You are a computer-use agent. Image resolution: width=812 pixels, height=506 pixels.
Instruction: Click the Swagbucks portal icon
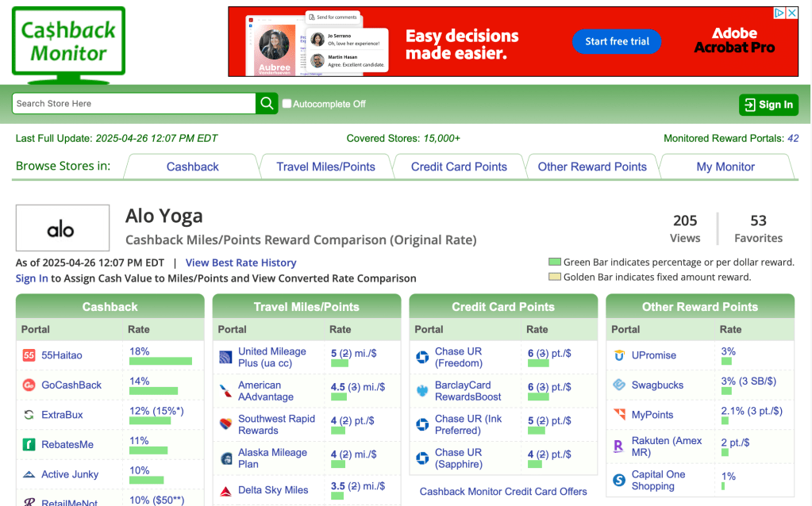[x=619, y=385]
